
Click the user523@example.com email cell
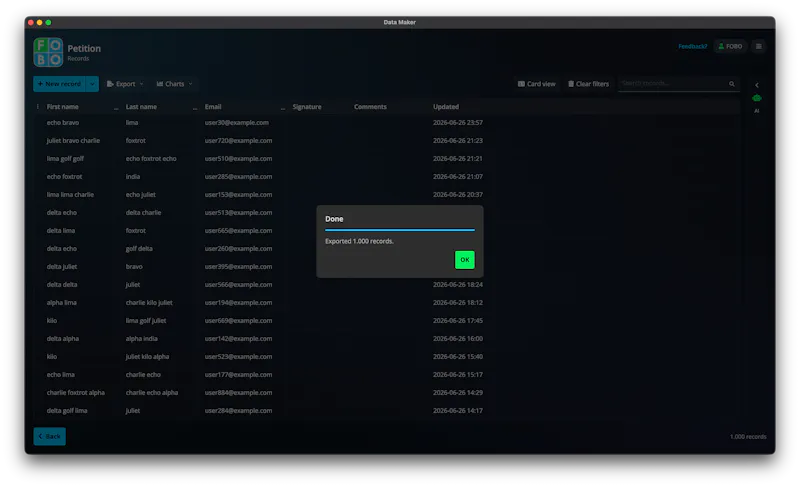point(238,356)
